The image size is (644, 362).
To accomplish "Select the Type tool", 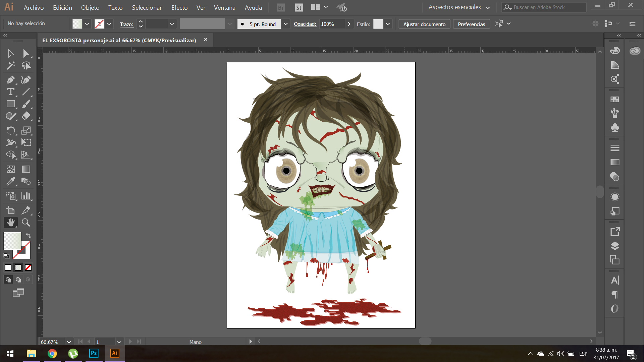I will click(x=11, y=92).
